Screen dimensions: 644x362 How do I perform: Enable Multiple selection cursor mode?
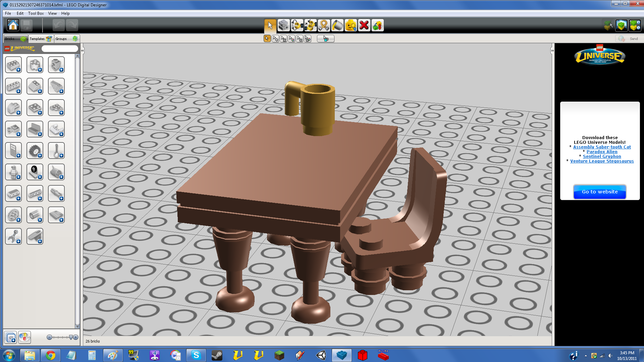point(275,39)
